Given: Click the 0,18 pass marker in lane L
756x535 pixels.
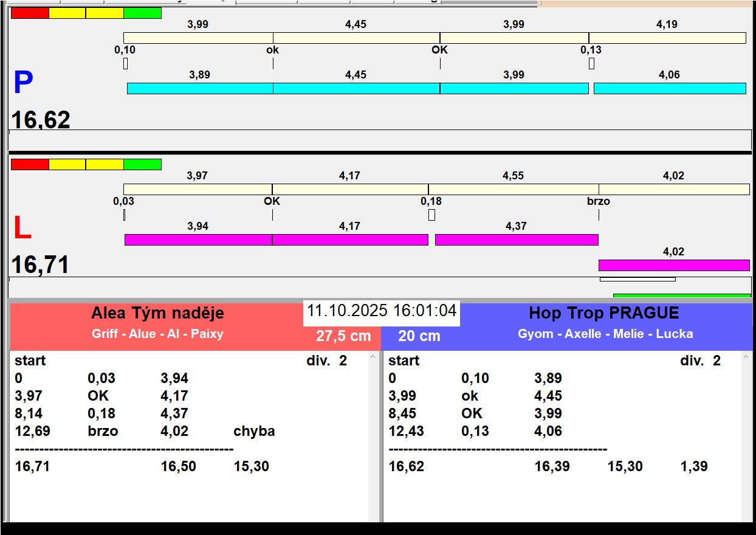Looking at the screenshot, I should (431, 215).
